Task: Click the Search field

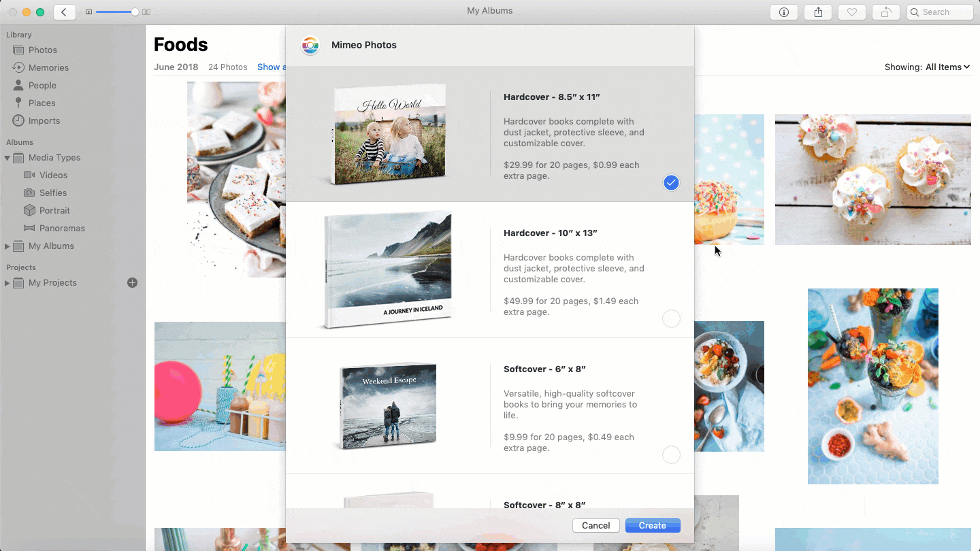Action: [940, 12]
